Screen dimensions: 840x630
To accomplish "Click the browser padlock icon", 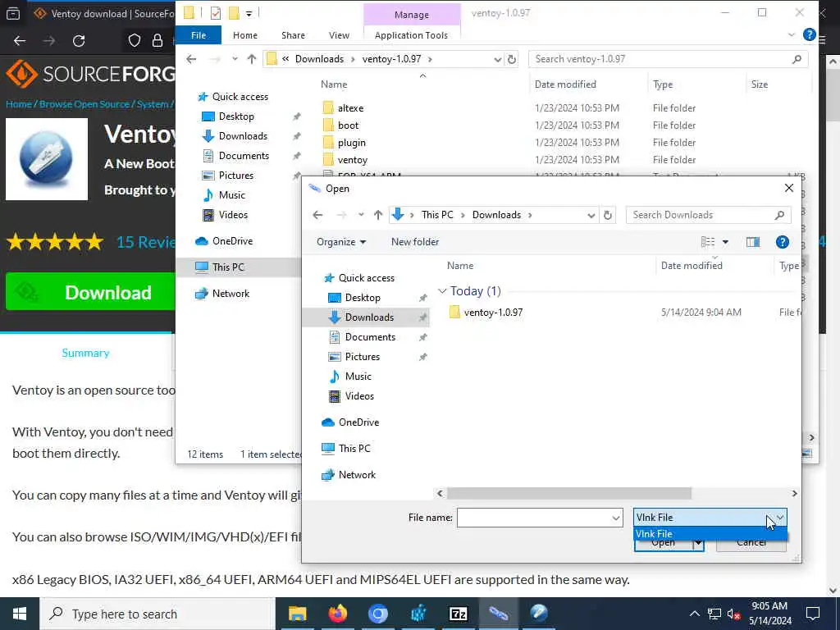I will tap(157, 41).
